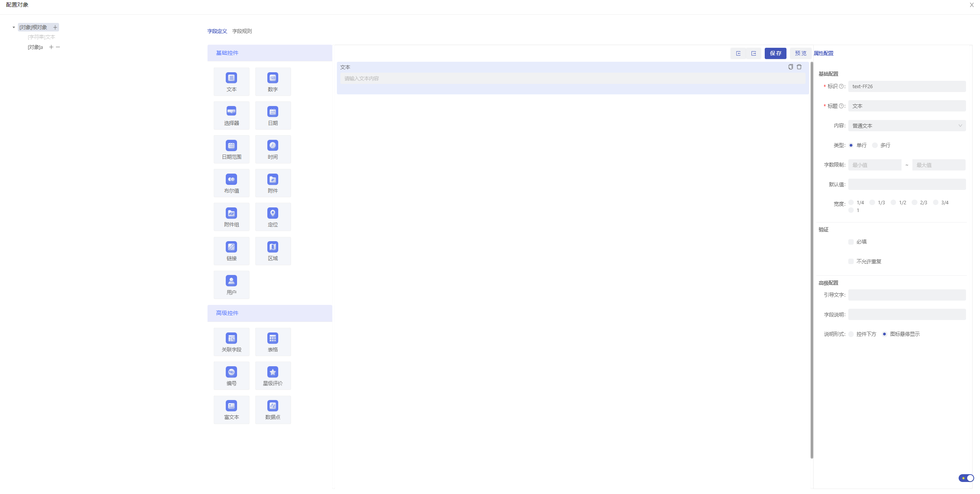Delete the 文本 field on canvas

point(799,67)
